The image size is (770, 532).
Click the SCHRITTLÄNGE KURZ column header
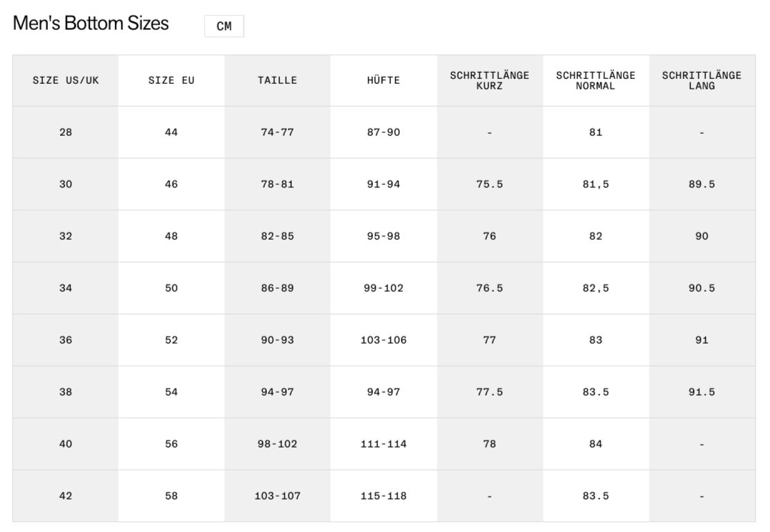click(489, 80)
